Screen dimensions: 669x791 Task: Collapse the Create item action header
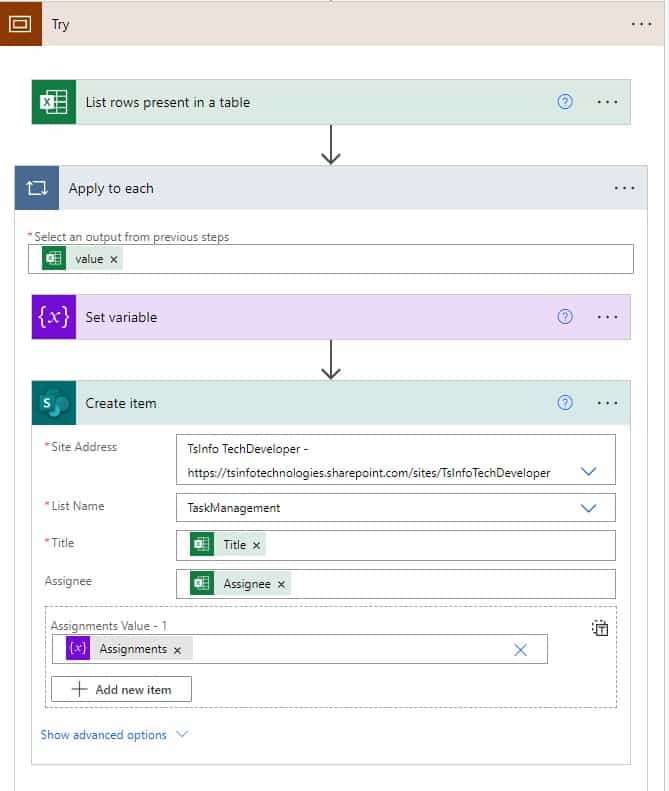coord(331,403)
